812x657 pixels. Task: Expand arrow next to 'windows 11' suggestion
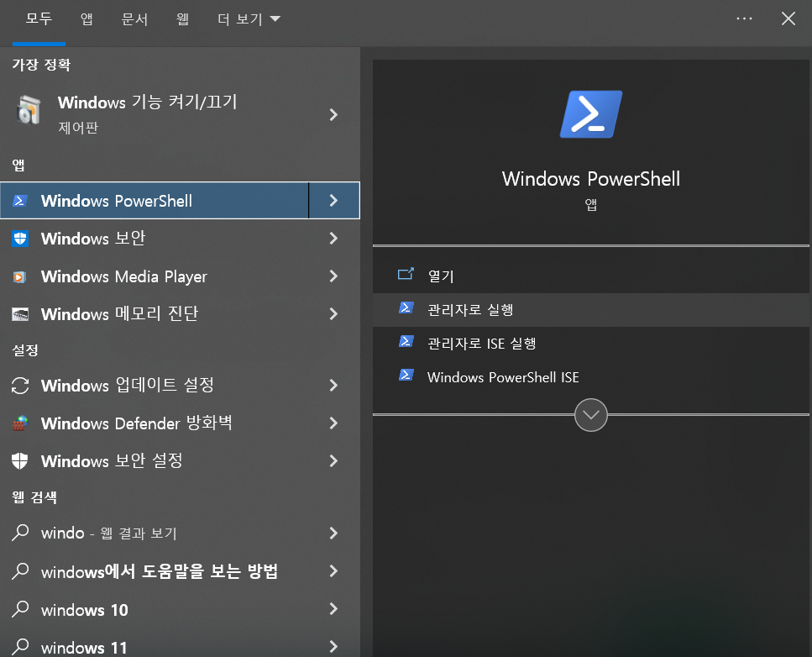[x=333, y=647]
